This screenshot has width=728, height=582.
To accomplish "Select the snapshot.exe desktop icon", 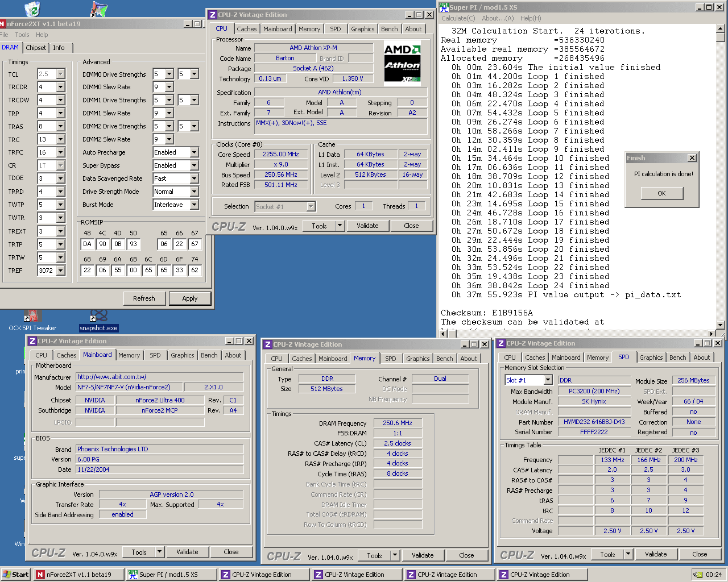I will (x=98, y=320).
